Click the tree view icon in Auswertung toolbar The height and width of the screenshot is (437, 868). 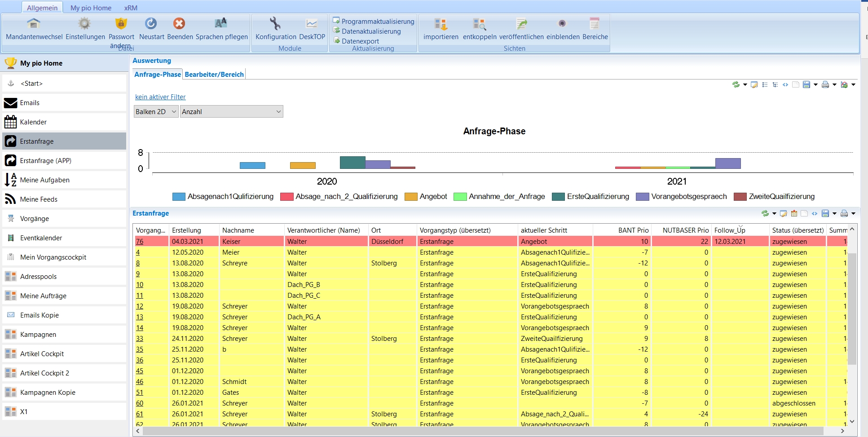pos(775,84)
